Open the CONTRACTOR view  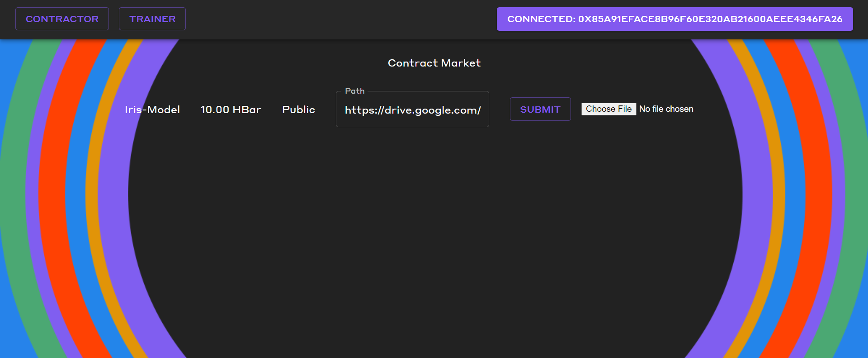tap(62, 19)
